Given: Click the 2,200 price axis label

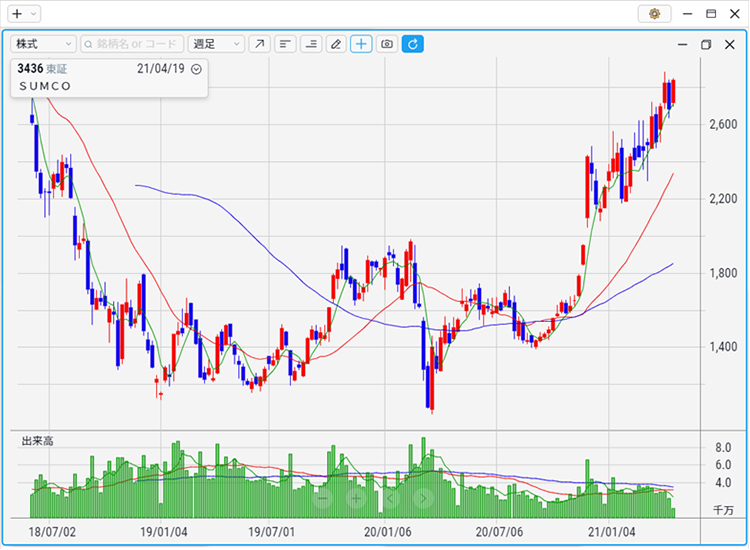Looking at the screenshot, I should click(723, 199).
